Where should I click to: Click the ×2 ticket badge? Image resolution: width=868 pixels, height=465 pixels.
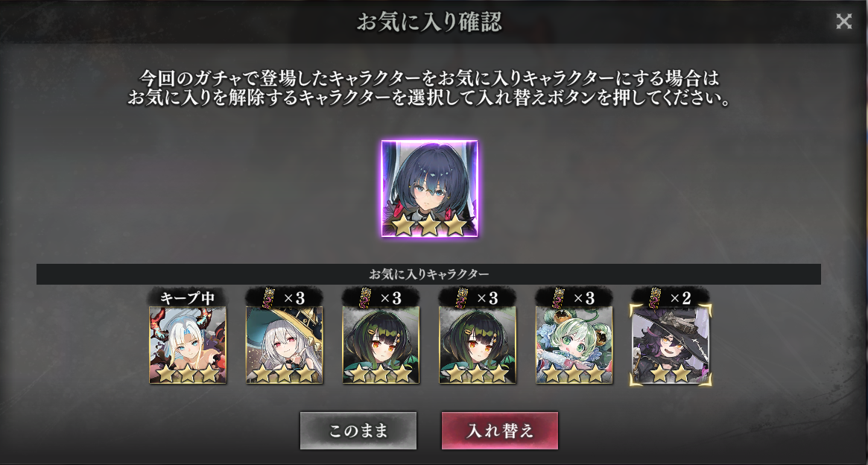point(671,297)
